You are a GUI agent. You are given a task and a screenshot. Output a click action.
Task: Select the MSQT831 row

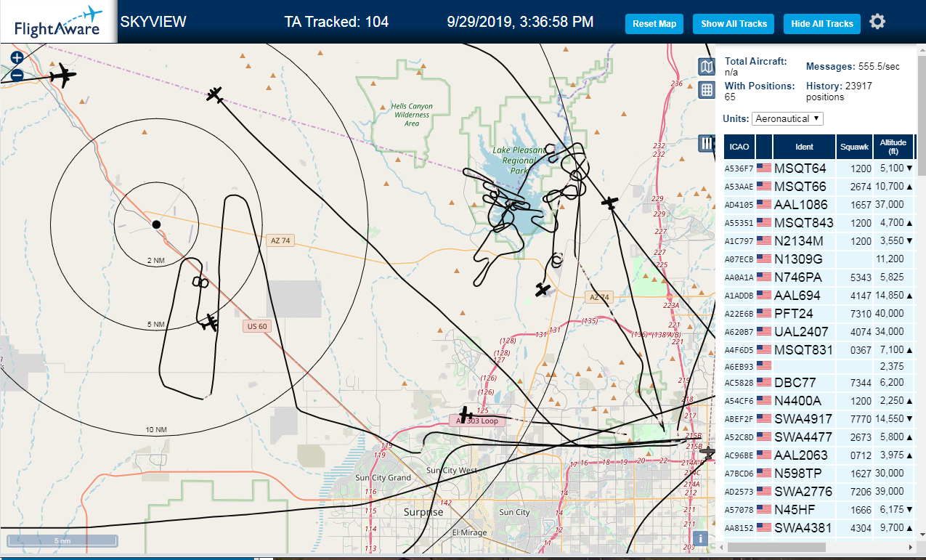click(x=819, y=349)
